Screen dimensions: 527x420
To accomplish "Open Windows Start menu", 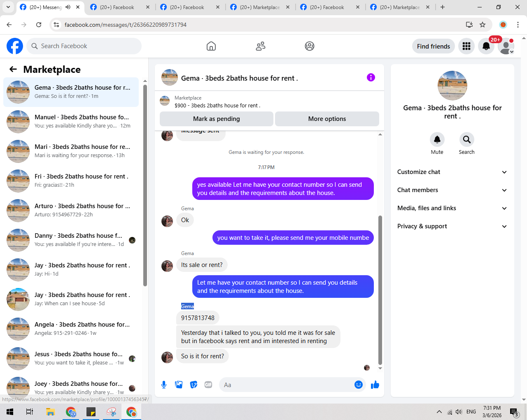I will pyautogui.click(x=10, y=412).
